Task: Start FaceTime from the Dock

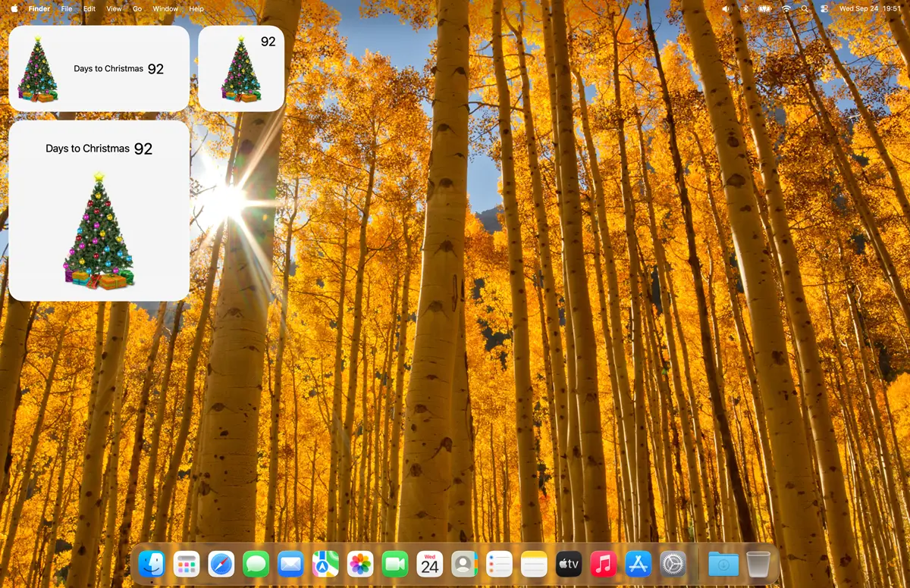Action: [394, 563]
